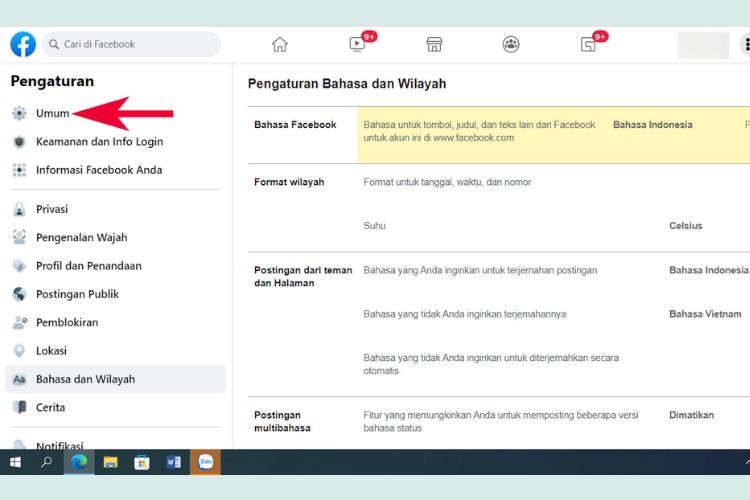Select Umum in the settings sidebar
Viewport: 750px width, 500px height.
coord(53,113)
